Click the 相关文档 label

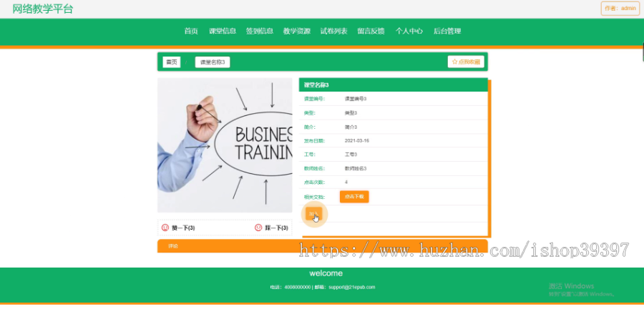click(314, 197)
